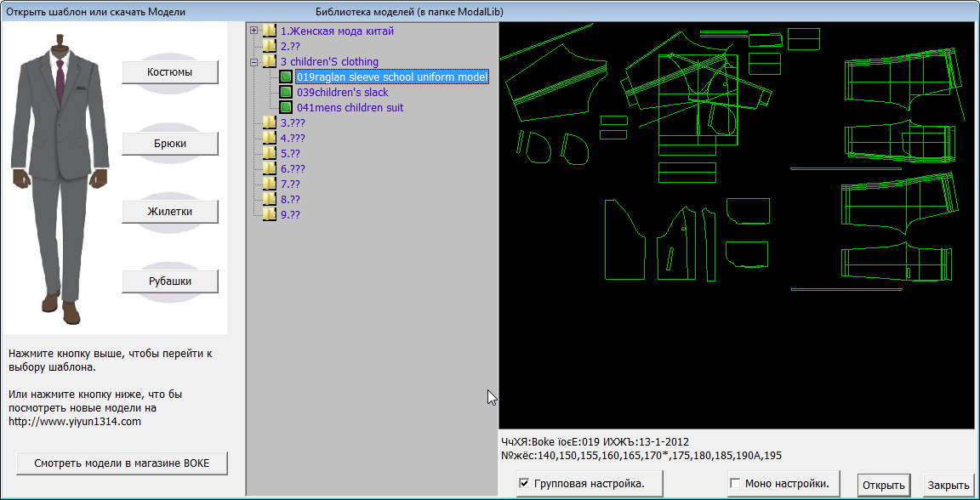Click the green icon of 039children's slack
Image resolution: width=980 pixels, height=500 pixels.
tap(286, 93)
